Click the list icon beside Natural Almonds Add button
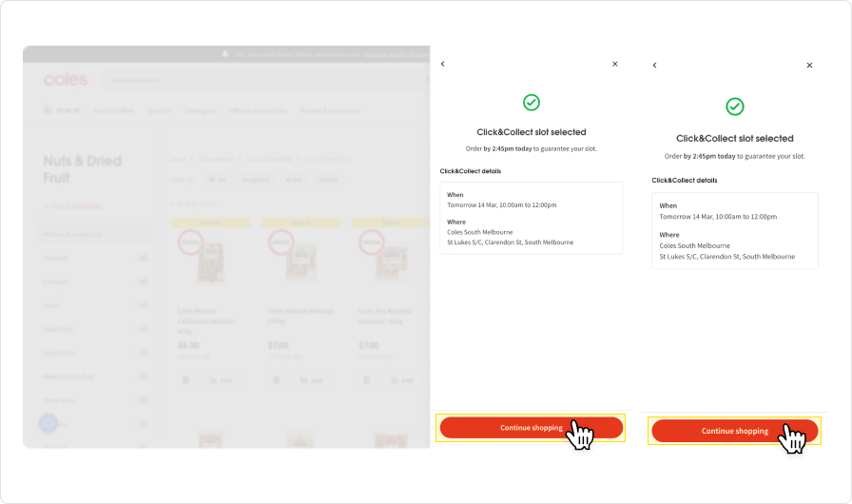 (x=276, y=380)
